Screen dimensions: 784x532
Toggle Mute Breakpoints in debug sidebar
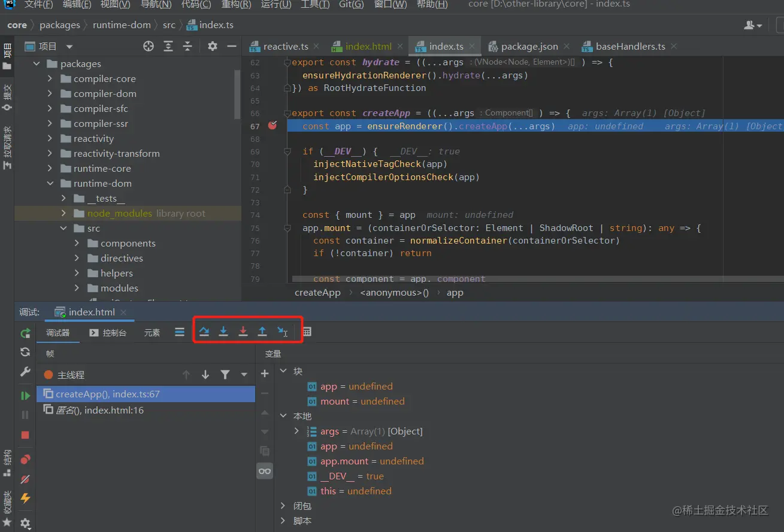[x=25, y=479]
